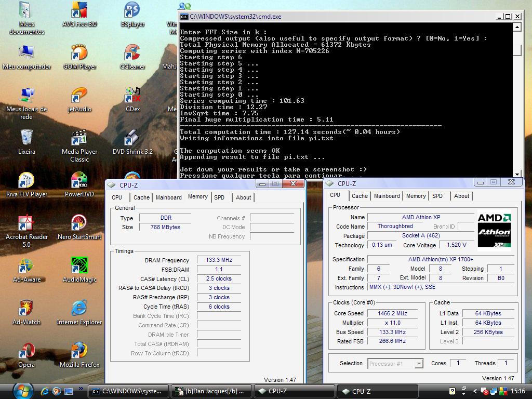
Task: Show hidden system tray icons arrow
Action: point(475,391)
